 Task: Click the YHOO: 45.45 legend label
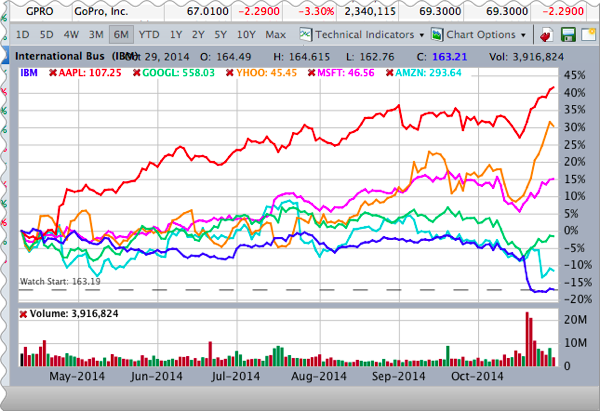(x=266, y=73)
